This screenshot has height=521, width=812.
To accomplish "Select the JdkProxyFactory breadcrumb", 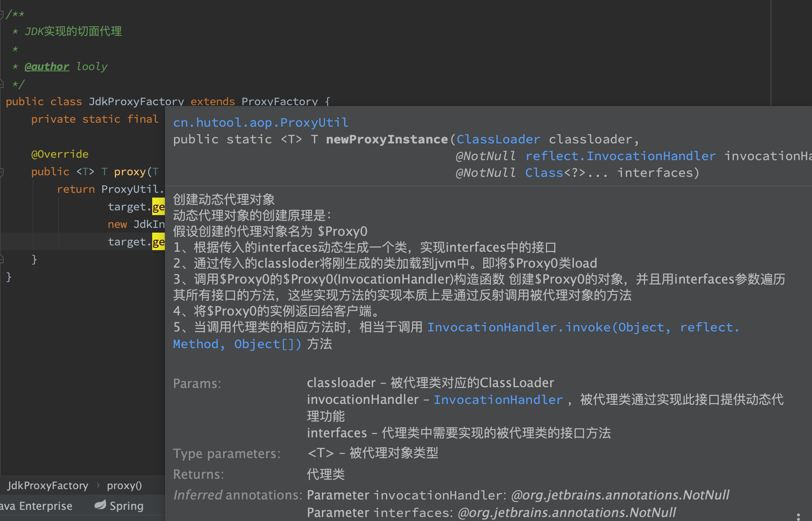I will tap(48, 486).
